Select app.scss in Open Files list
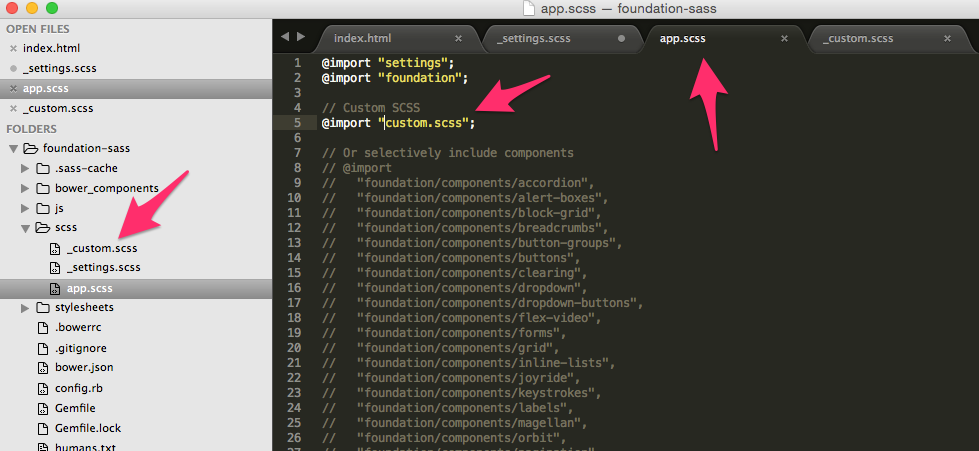Screen dimensions: 979x451 click(46, 89)
